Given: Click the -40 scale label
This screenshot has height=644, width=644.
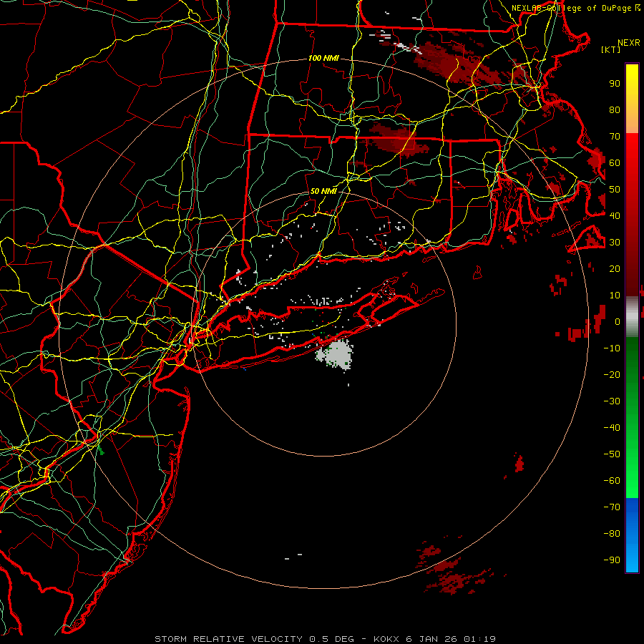Looking at the screenshot, I should [612, 428].
